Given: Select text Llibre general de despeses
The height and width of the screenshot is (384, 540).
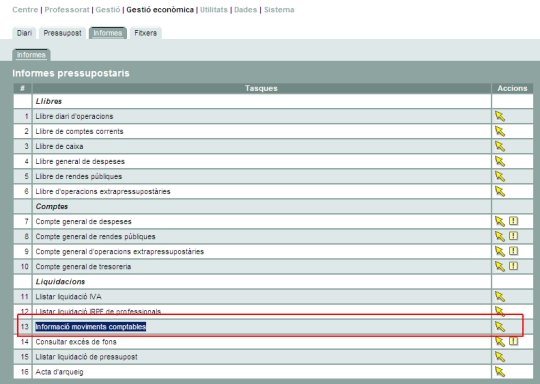Looking at the screenshot, I should pos(80,162).
